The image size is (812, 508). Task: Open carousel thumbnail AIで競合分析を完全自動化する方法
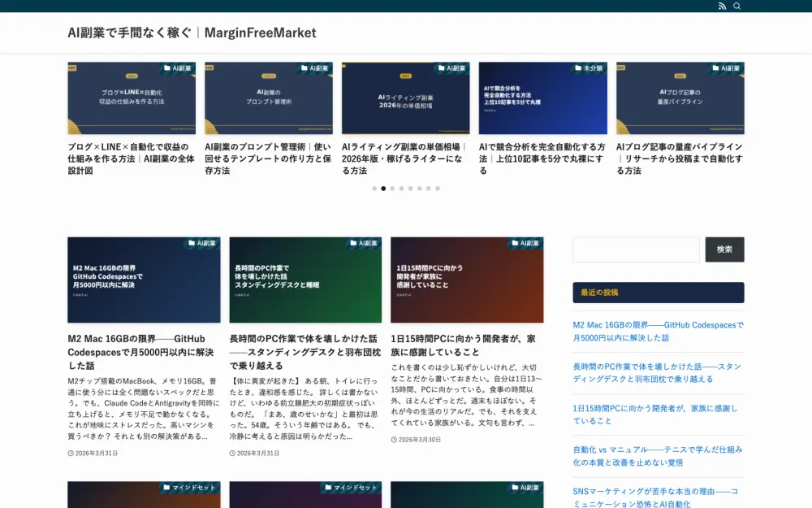(x=542, y=98)
